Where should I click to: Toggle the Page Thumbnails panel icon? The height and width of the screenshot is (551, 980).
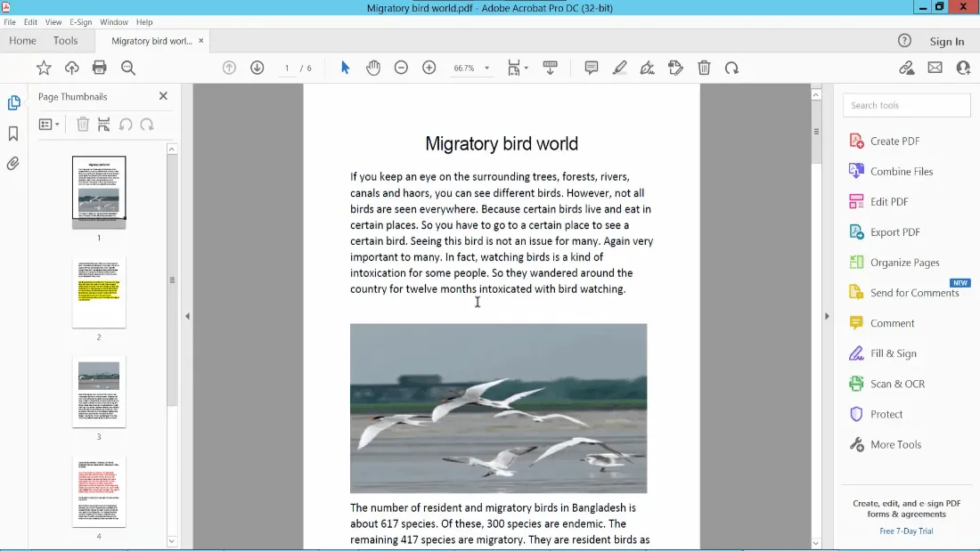(x=13, y=103)
